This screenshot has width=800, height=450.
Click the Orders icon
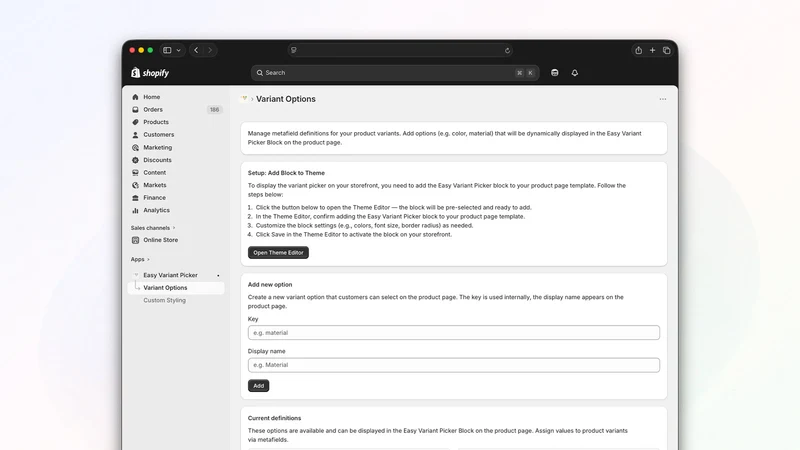pyautogui.click(x=135, y=110)
